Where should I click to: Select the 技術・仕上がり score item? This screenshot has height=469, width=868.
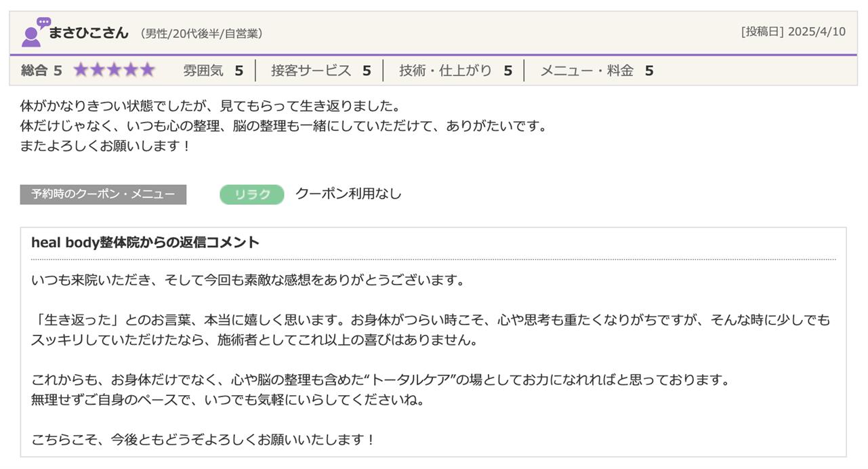[x=455, y=70]
